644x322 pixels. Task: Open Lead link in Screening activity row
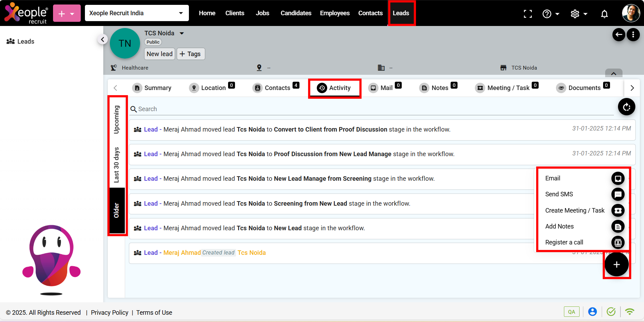pyautogui.click(x=151, y=204)
